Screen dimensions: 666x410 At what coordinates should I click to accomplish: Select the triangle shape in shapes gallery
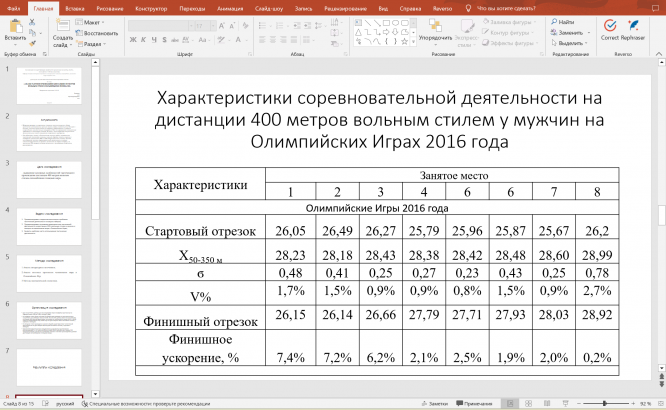358,32
